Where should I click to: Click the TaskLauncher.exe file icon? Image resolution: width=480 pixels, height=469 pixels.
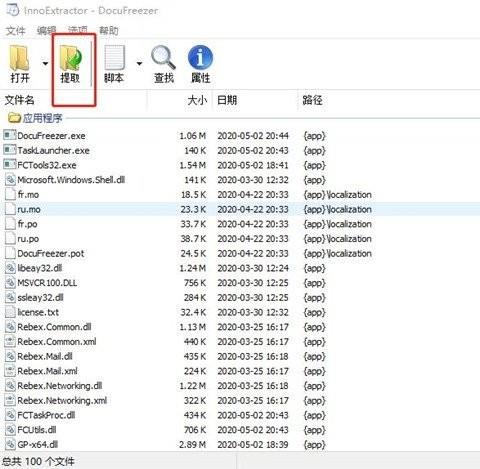click(10, 150)
